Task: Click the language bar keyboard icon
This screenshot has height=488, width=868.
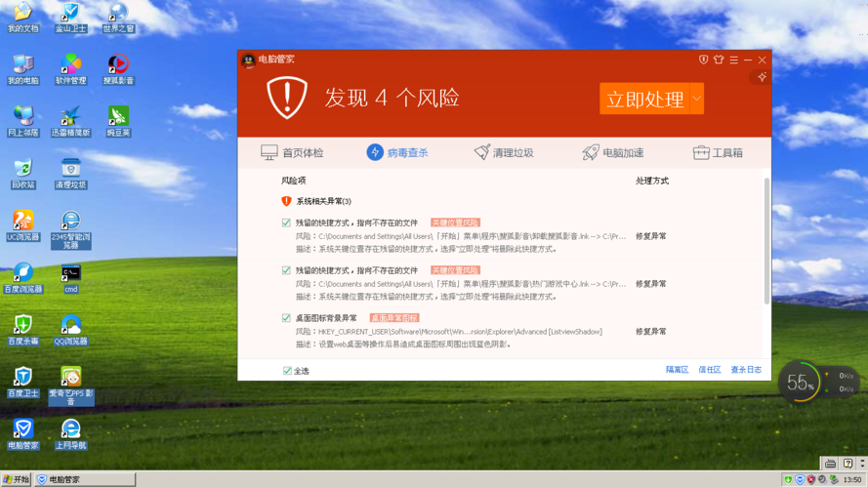Action: pos(830,463)
